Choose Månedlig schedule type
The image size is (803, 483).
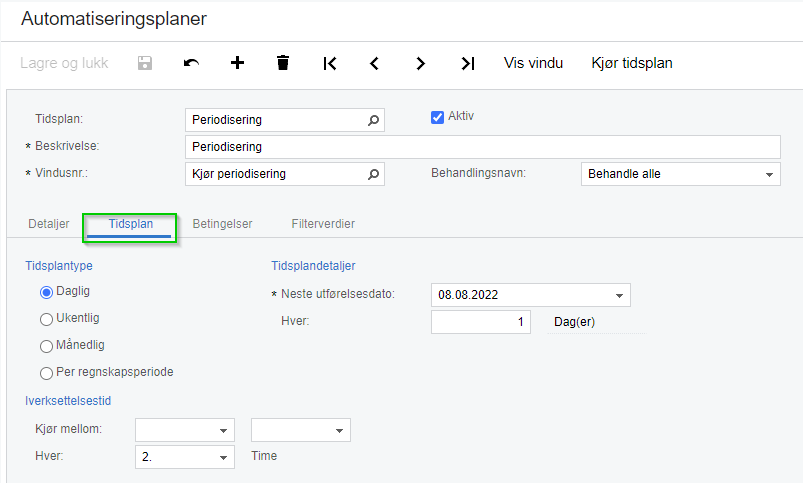click(x=46, y=346)
